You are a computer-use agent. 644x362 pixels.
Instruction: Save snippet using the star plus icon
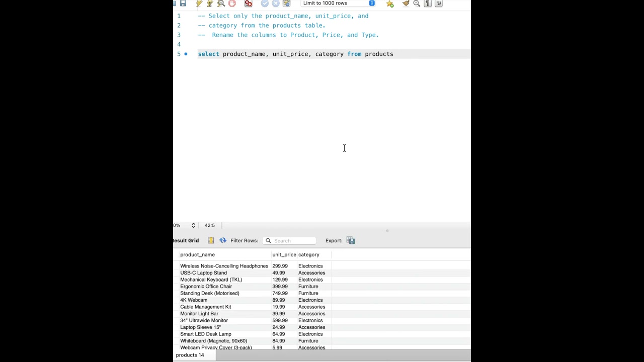point(390,3)
